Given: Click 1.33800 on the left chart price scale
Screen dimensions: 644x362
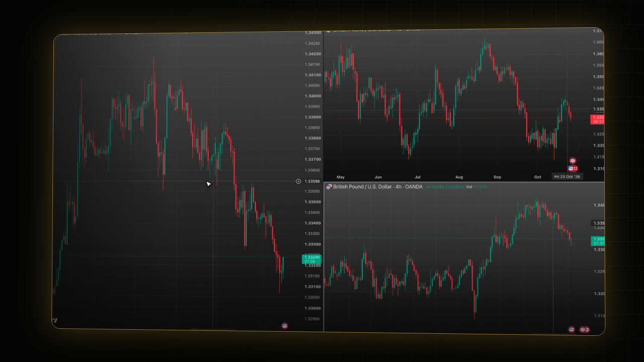Looking at the screenshot, I should [x=312, y=138].
